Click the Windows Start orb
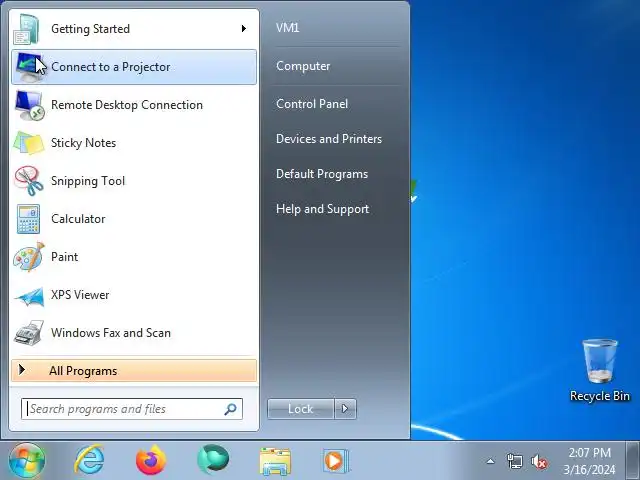 click(27, 460)
